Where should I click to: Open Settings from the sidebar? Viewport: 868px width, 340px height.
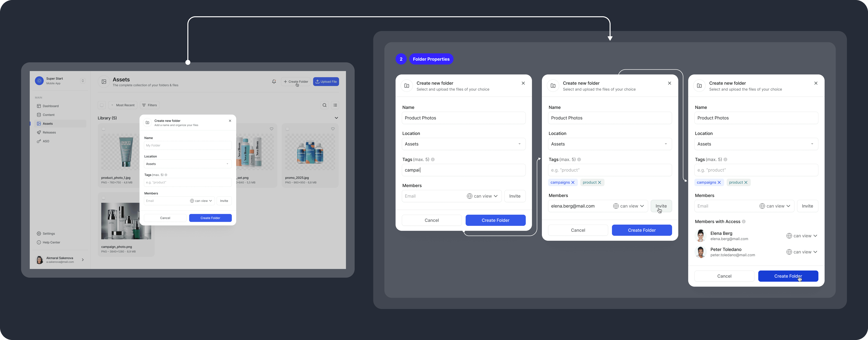pyautogui.click(x=48, y=233)
